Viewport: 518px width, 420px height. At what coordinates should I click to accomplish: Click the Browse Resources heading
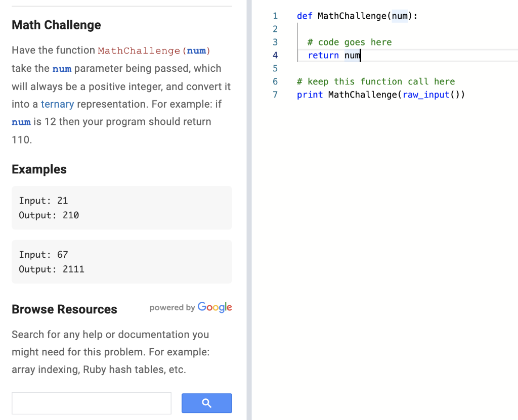pyautogui.click(x=64, y=309)
